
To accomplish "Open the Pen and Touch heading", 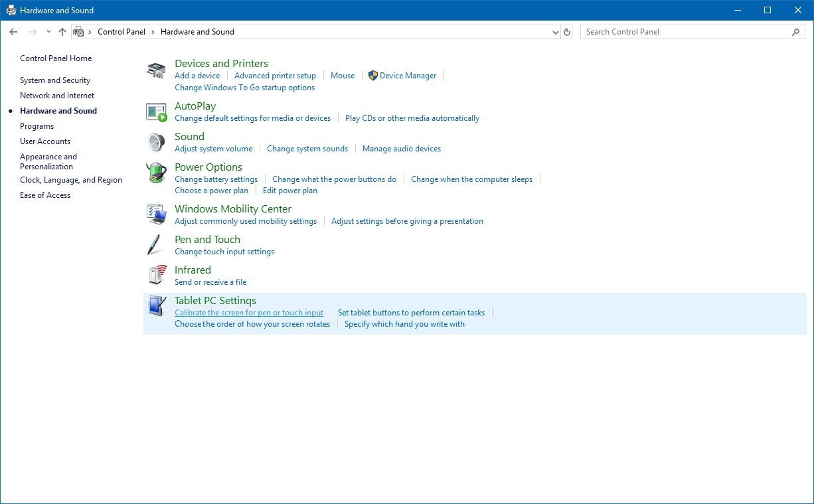I will point(207,240).
